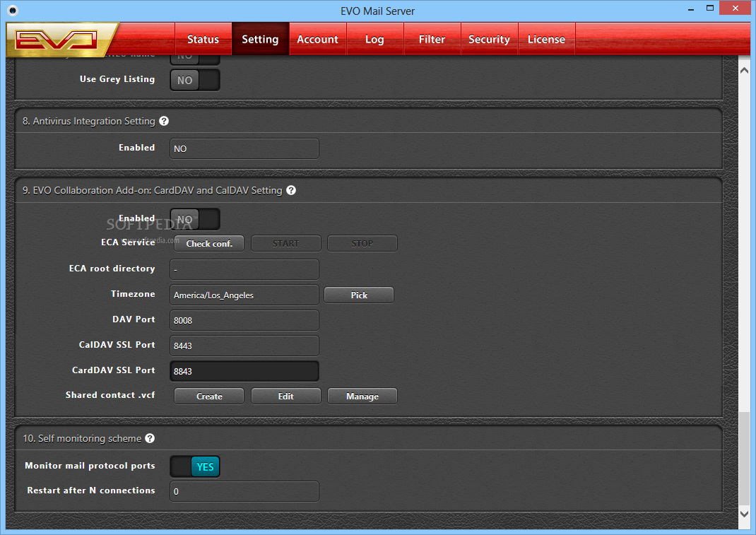The width and height of the screenshot is (756, 535).
Task: Click the ECA Service START button
Action: point(286,244)
